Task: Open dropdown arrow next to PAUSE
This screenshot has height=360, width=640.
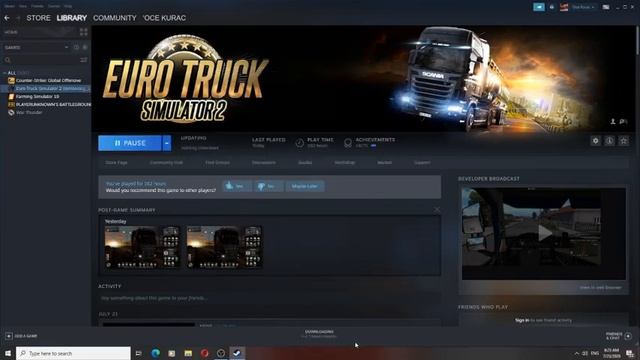Action: tap(167, 143)
